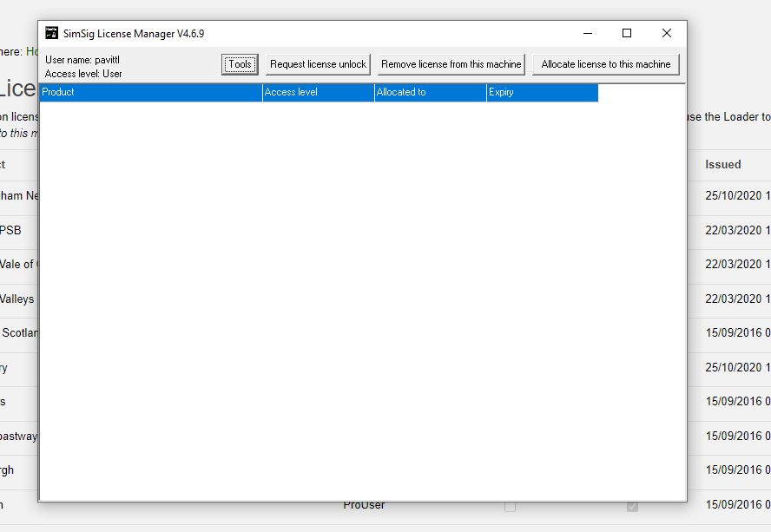Click Request license unlock button

tap(318, 64)
